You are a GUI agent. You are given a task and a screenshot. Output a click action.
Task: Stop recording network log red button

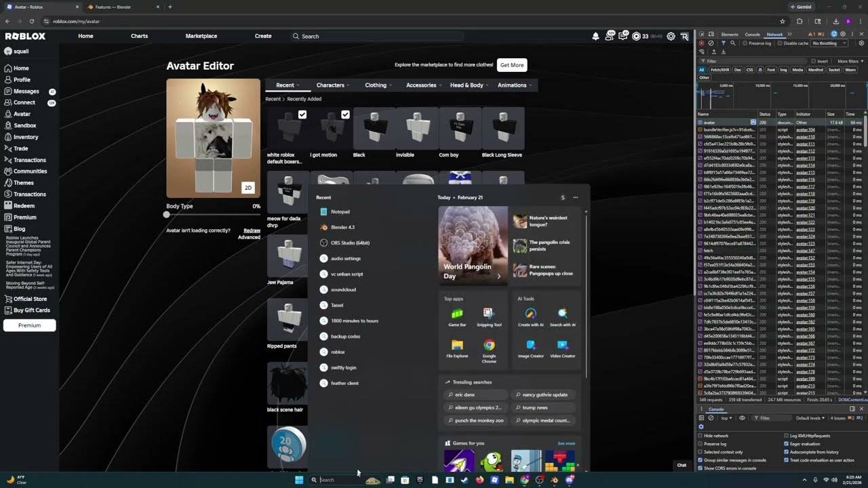(701, 43)
